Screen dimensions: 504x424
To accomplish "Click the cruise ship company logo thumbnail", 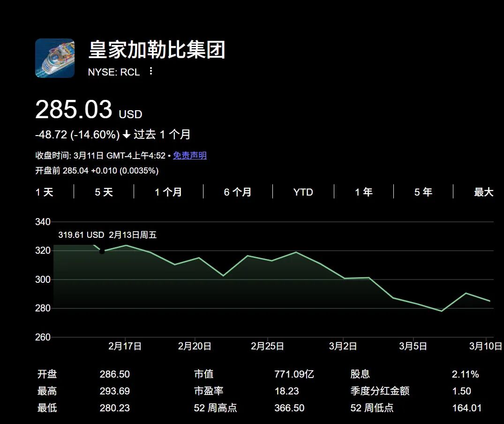I will (55, 58).
